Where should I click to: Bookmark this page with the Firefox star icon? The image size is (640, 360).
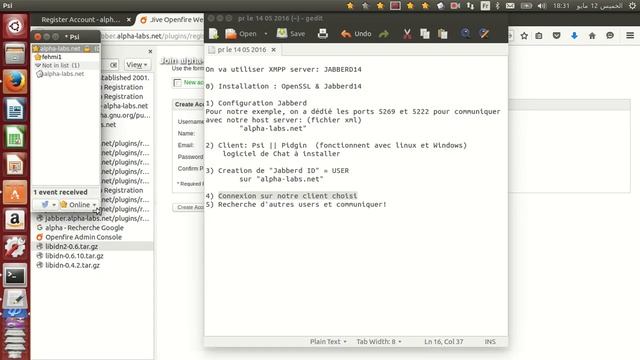tap(524, 36)
